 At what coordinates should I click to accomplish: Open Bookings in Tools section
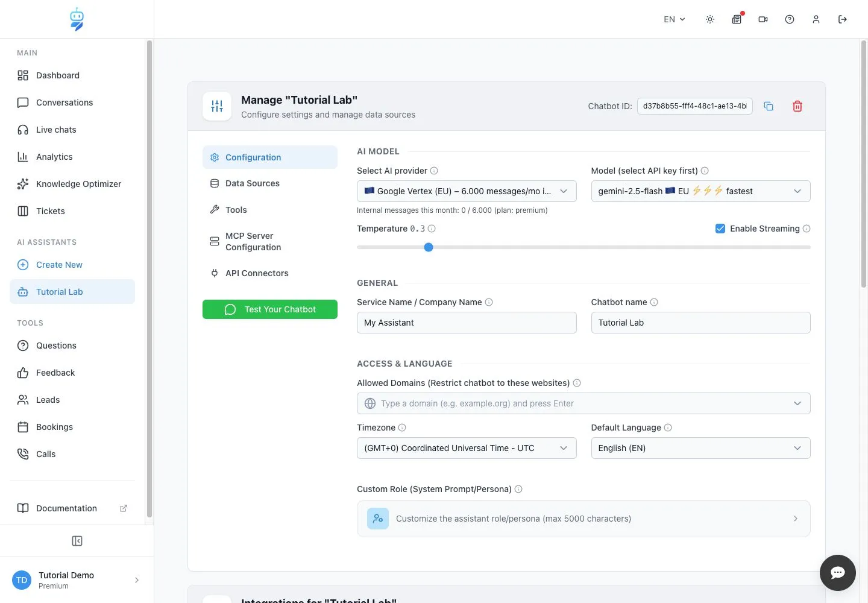72,427
